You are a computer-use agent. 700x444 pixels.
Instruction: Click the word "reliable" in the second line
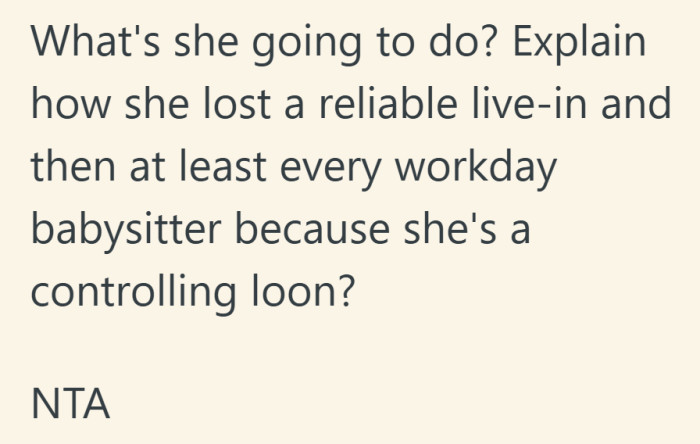click(388, 104)
